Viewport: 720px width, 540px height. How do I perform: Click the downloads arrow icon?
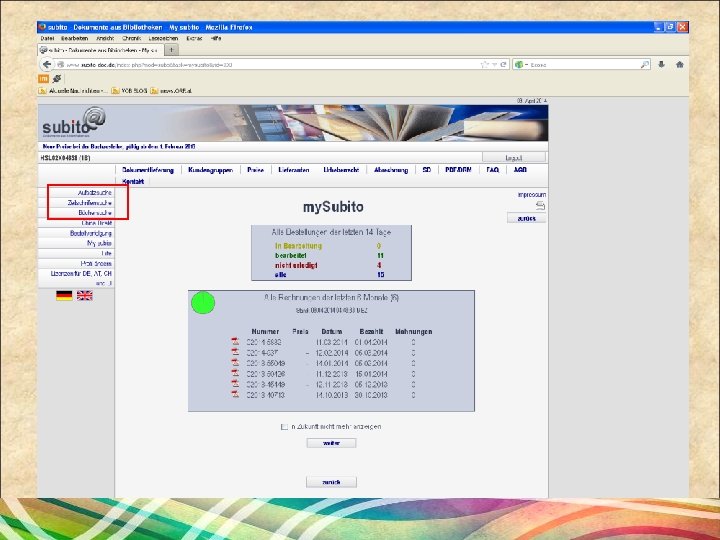tap(661, 64)
